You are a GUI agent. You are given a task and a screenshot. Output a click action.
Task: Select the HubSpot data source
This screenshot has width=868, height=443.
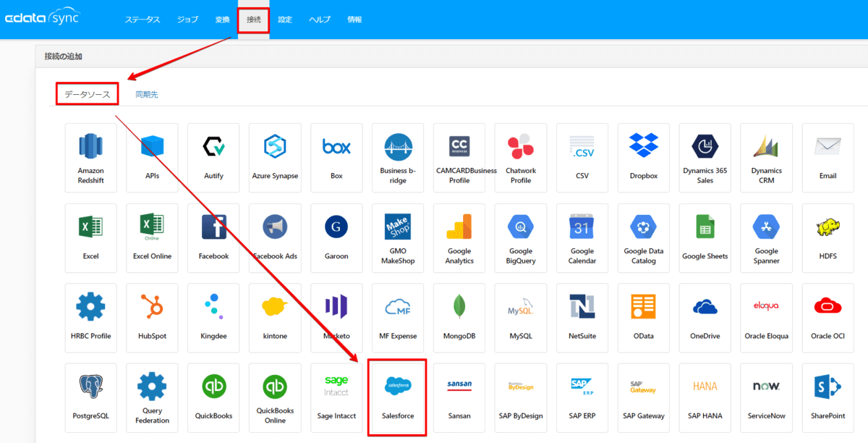click(x=153, y=318)
